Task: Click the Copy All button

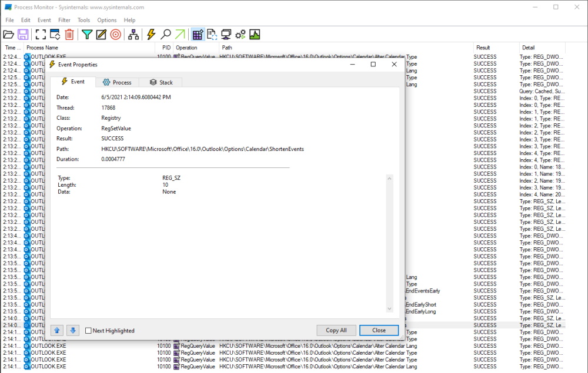Action: [x=336, y=330]
